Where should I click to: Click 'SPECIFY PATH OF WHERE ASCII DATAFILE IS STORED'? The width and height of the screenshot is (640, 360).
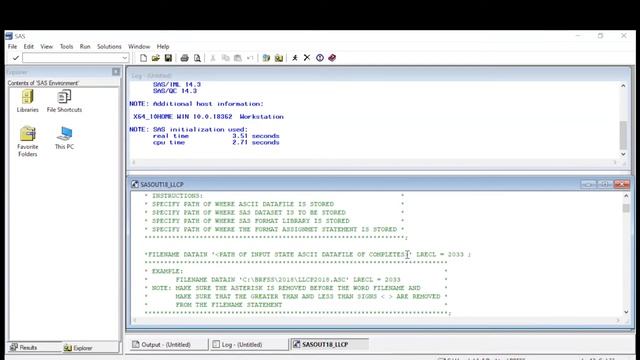click(x=243, y=204)
